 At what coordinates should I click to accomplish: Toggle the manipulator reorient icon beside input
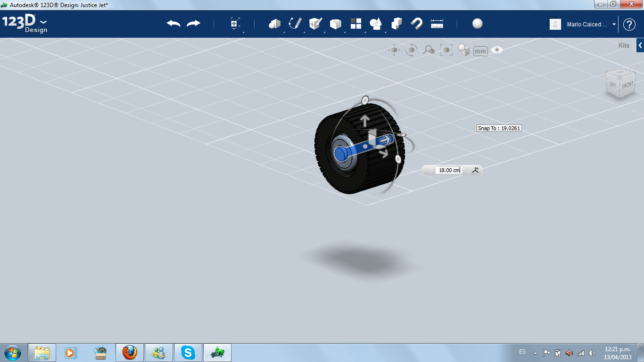pyautogui.click(x=475, y=170)
